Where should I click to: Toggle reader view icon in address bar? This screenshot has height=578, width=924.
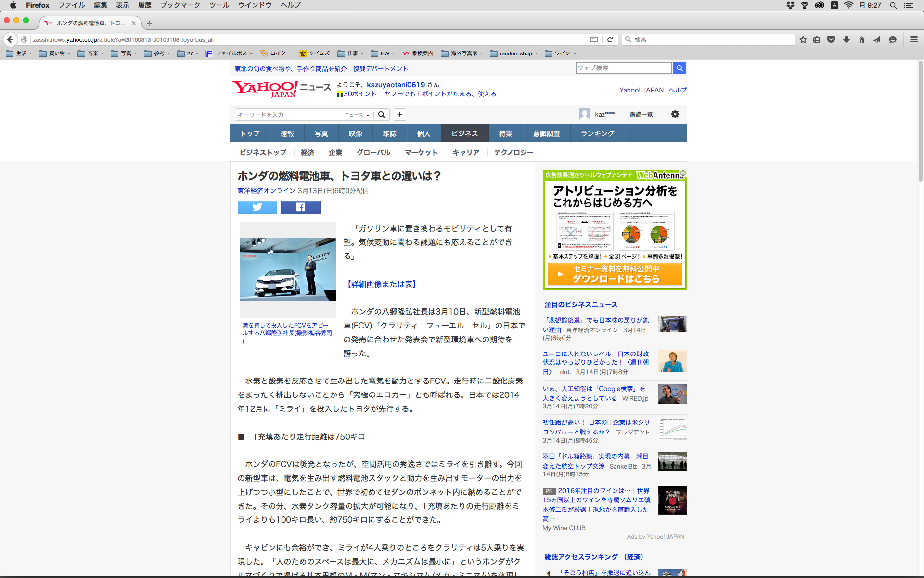click(594, 39)
